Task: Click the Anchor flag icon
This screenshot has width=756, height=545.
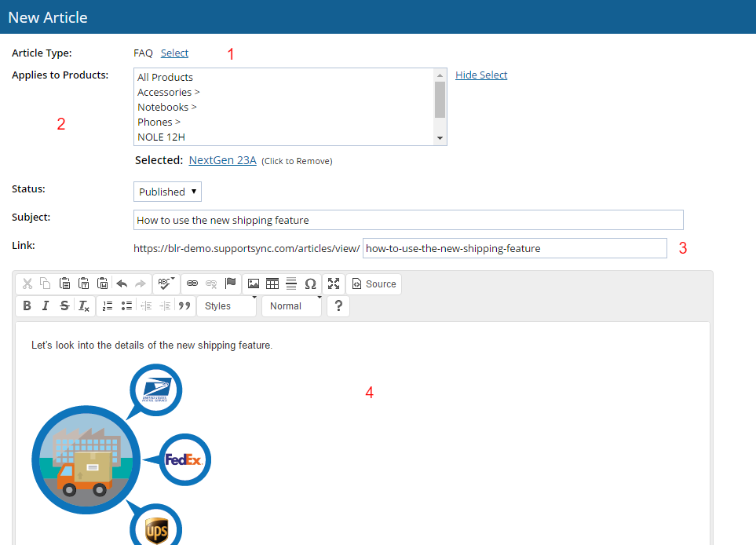Action: [x=231, y=284]
